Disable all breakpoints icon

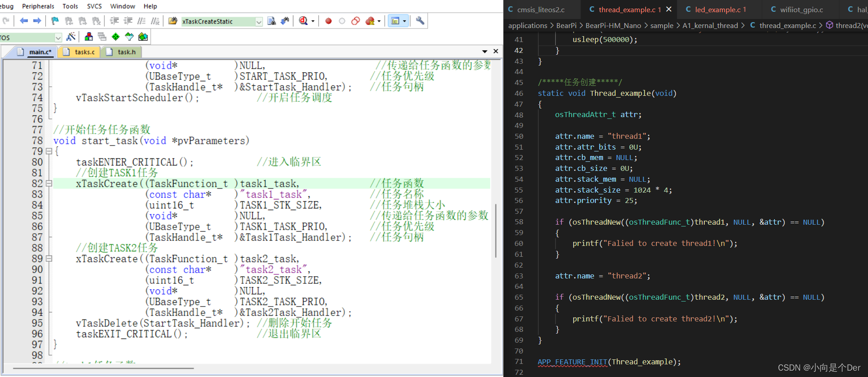click(356, 21)
